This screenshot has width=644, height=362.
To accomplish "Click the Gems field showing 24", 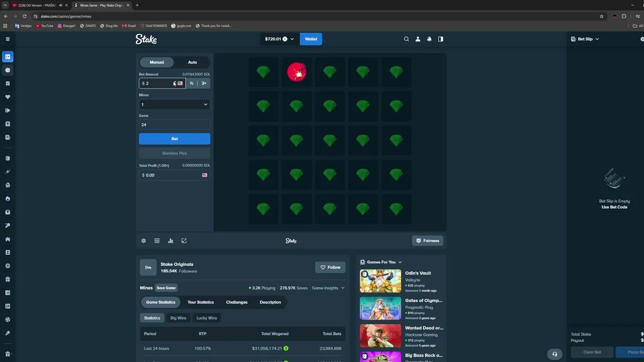I will 175,125.
